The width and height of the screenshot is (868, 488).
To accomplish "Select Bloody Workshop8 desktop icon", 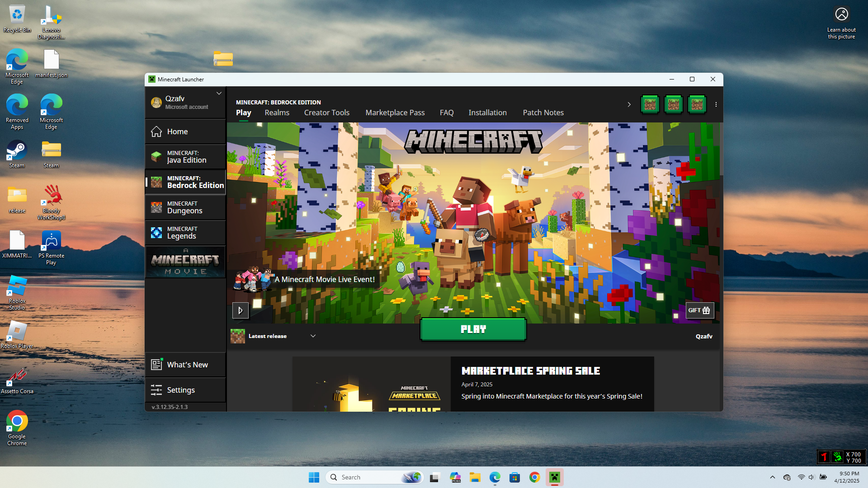I will [x=51, y=202].
